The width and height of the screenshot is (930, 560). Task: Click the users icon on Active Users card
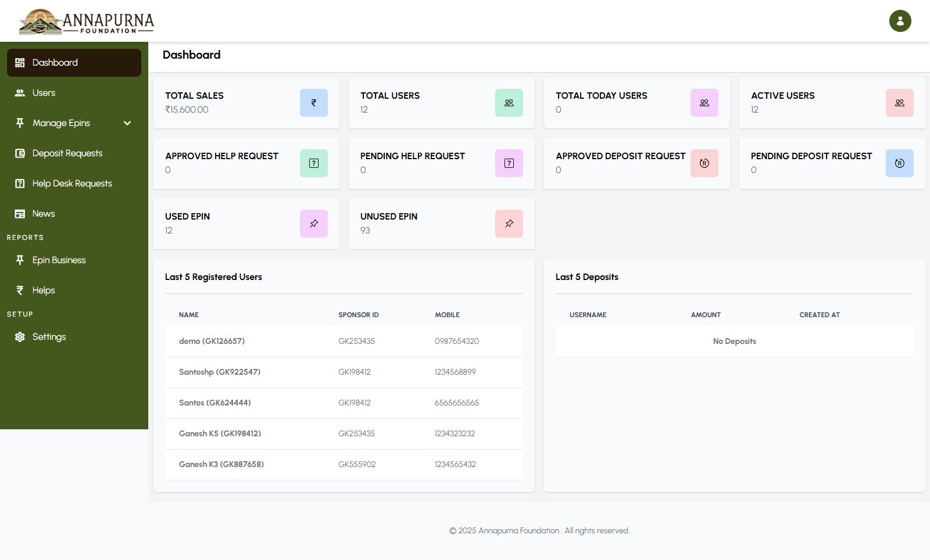coord(899,103)
